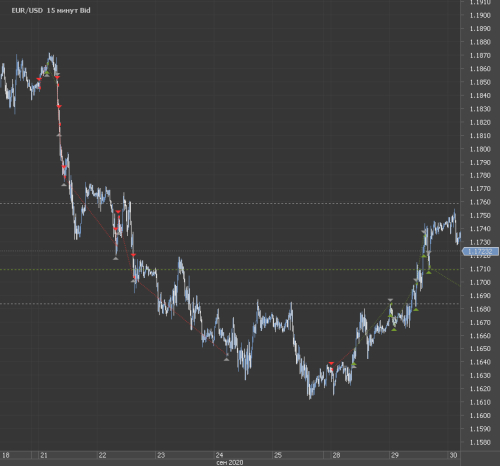
Task: Select the lowest green buy marker near 1.1665 on day 29
Action: (394, 329)
